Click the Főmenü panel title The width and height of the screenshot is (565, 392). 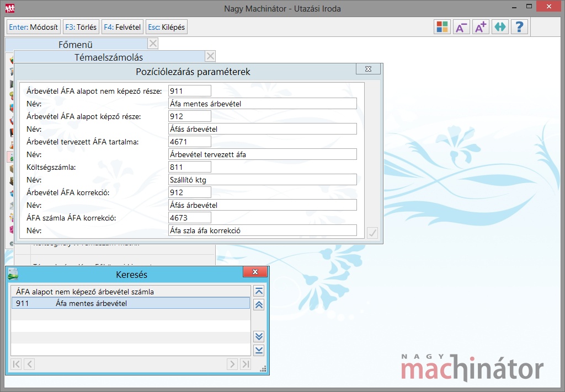coord(76,45)
